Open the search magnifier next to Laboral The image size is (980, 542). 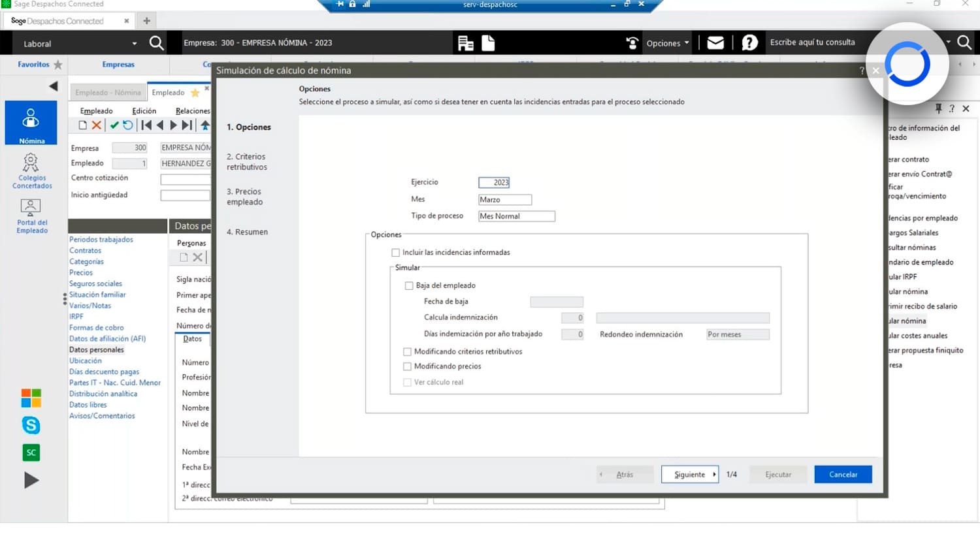[x=156, y=43]
